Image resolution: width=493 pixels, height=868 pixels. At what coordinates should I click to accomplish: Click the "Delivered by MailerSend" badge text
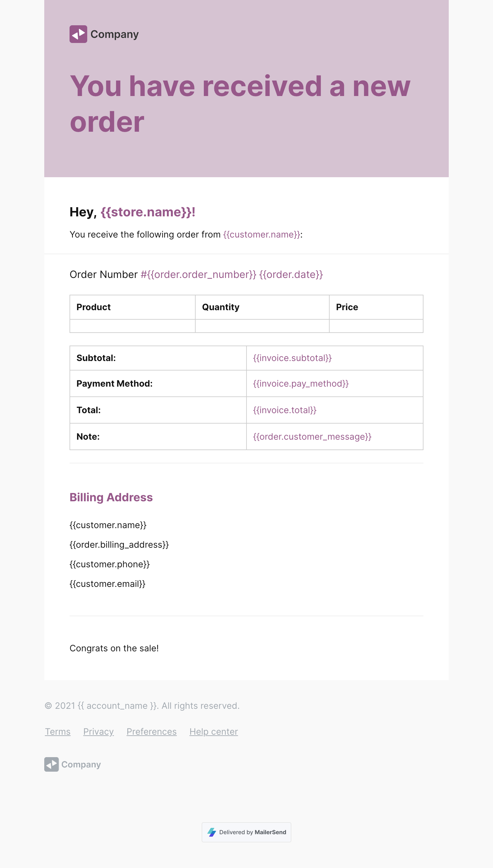pyautogui.click(x=252, y=832)
